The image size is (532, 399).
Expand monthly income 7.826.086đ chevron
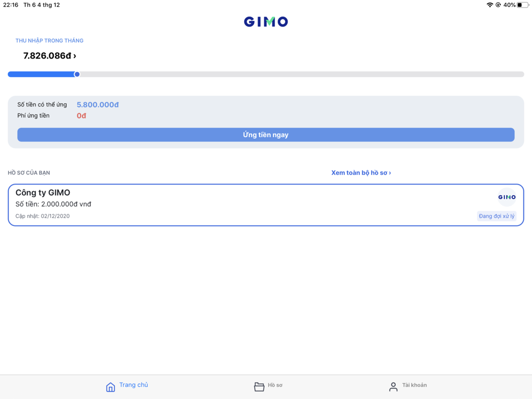click(74, 56)
